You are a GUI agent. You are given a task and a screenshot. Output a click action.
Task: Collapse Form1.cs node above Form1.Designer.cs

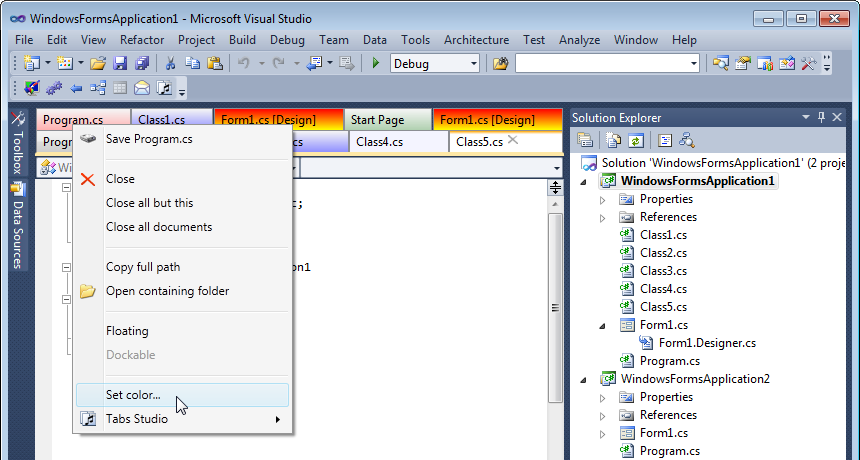[x=602, y=326]
